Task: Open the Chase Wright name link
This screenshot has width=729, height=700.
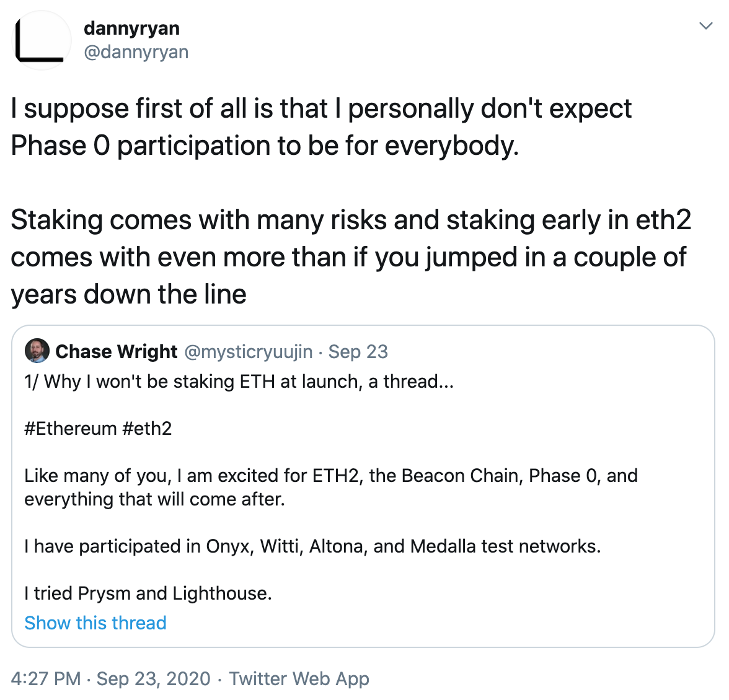Action: [117, 351]
